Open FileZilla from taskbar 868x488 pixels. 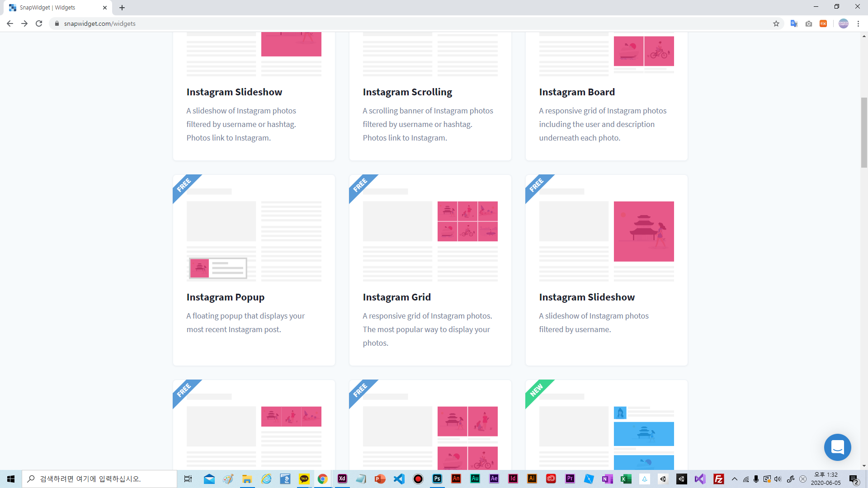pyautogui.click(x=719, y=479)
